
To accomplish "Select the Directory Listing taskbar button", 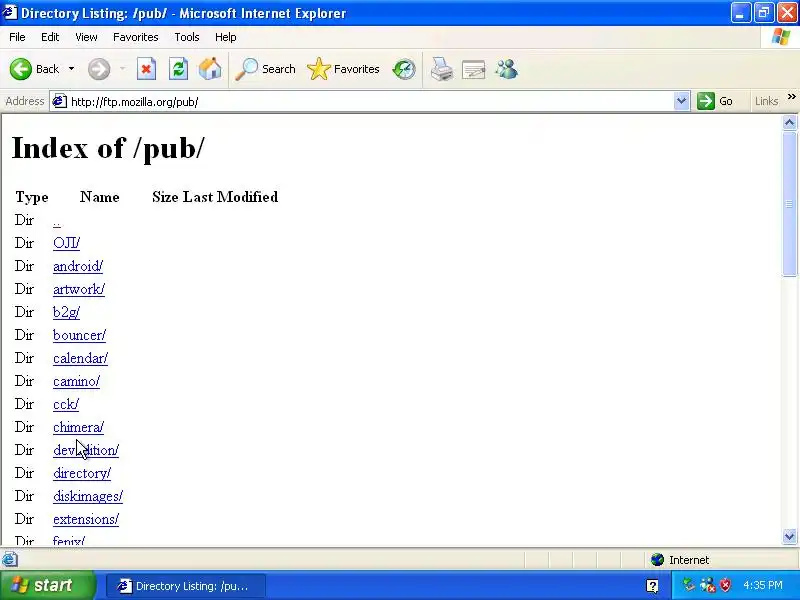I will (x=186, y=586).
